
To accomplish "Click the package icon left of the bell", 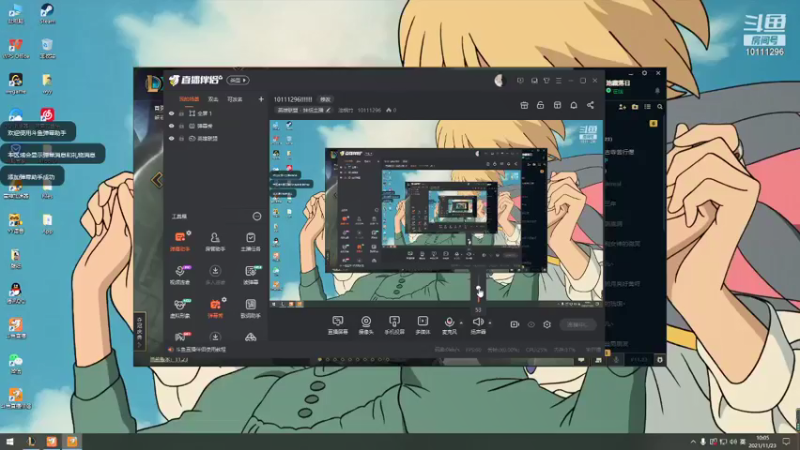I will coord(557,105).
